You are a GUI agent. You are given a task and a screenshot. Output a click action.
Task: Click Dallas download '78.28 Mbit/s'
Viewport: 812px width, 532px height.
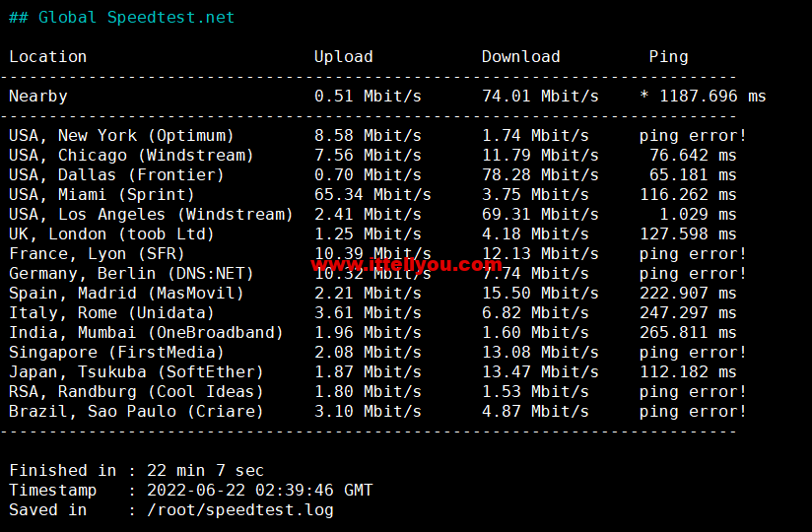[x=540, y=175]
